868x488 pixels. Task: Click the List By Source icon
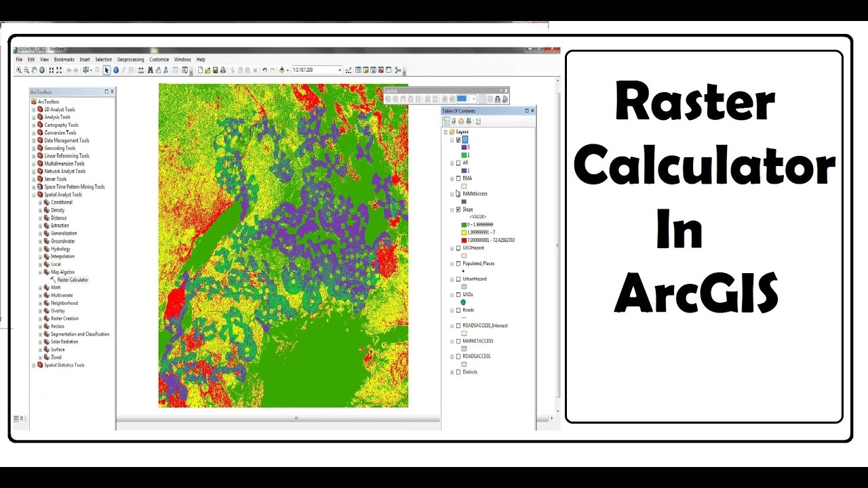coord(454,121)
